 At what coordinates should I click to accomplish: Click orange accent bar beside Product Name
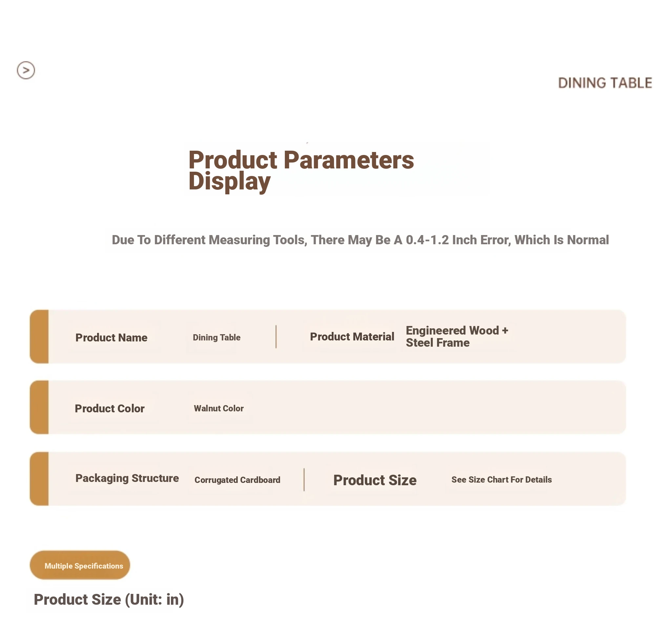tap(40, 337)
